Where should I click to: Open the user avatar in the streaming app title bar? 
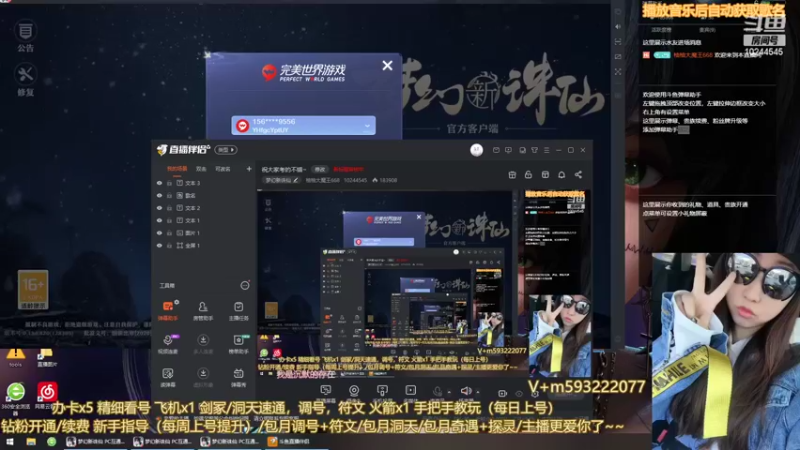(x=477, y=150)
